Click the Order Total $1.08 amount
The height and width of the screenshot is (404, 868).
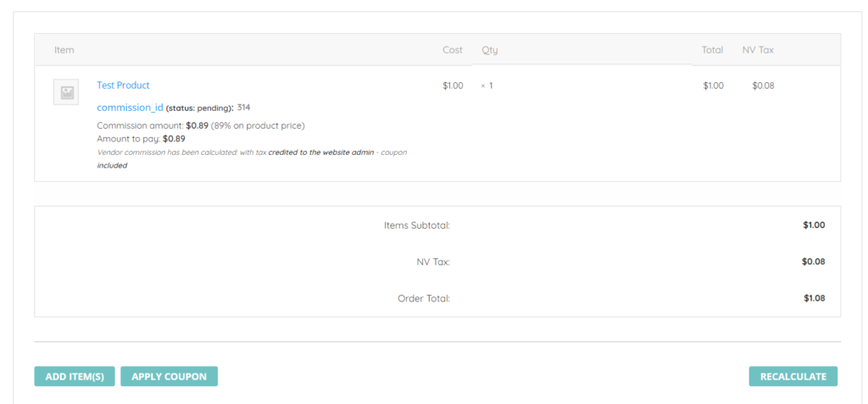click(814, 298)
